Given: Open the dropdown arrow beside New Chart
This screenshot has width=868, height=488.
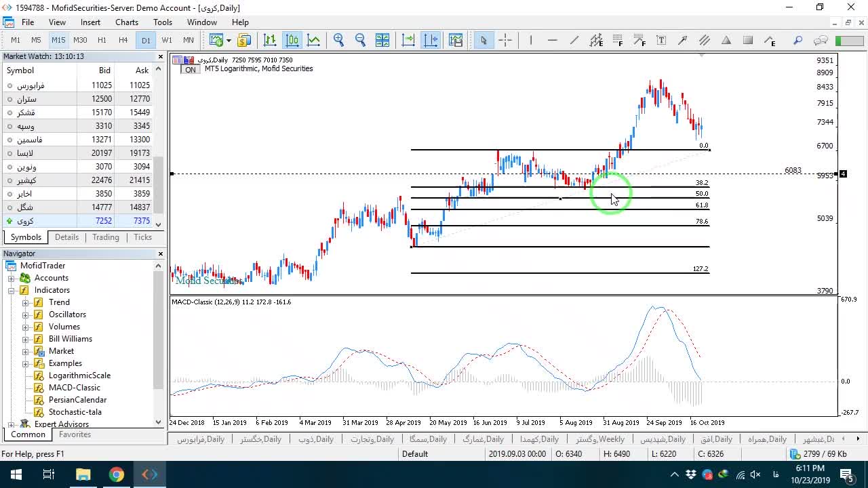Looking at the screenshot, I should coord(229,40).
